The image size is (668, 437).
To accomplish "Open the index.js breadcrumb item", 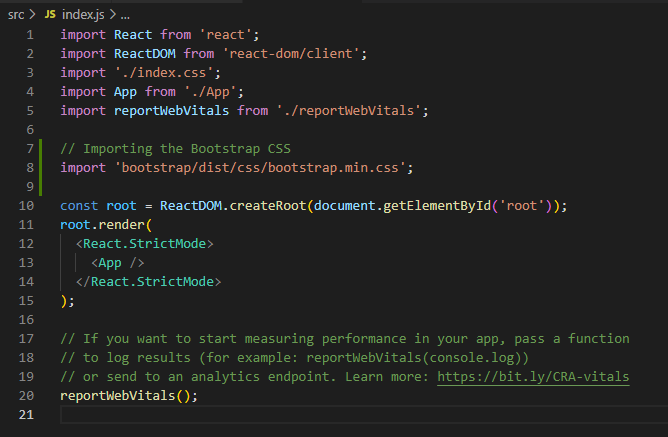I will click(x=83, y=15).
